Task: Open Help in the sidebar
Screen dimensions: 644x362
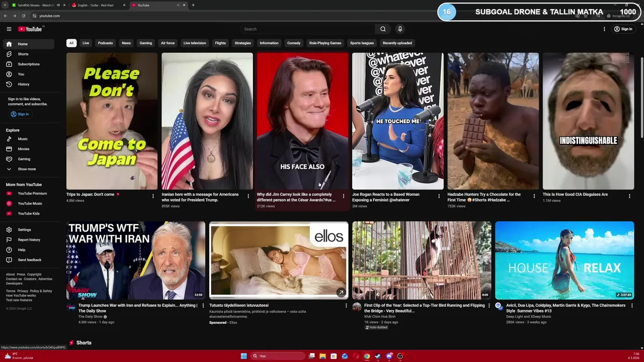Action: click(x=28, y=250)
